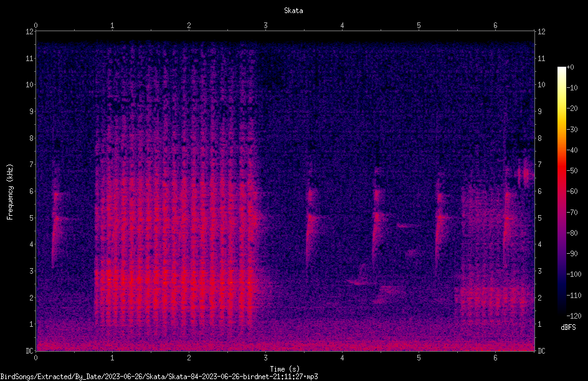The height and width of the screenshot is (381, 588).
Task: Click the "-30" color scale value
Action: [572, 130]
